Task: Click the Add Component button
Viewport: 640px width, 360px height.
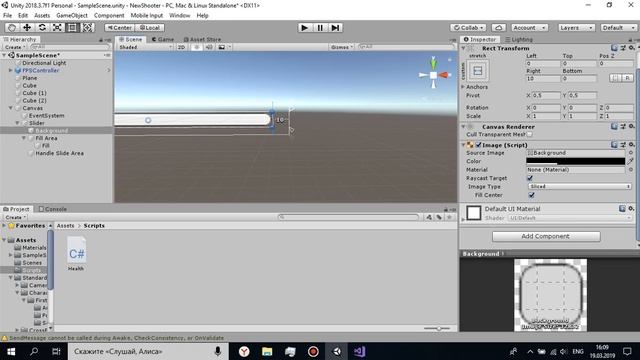Action: coord(546,236)
